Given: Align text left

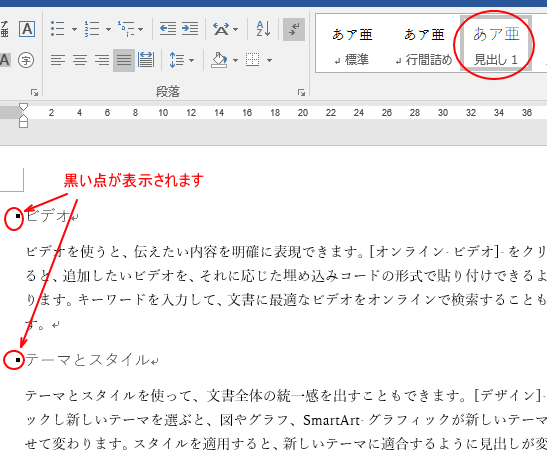Looking at the screenshot, I should pyautogui.click(x=58, y=60).
